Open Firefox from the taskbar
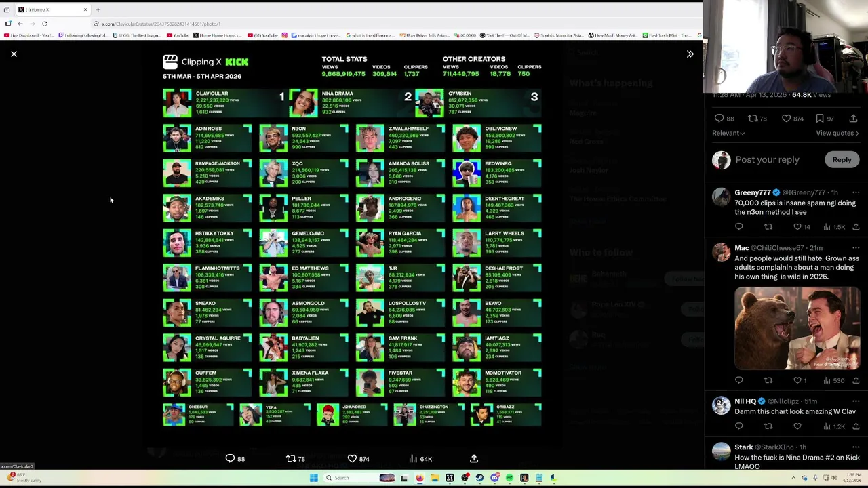 coord(420,478)
